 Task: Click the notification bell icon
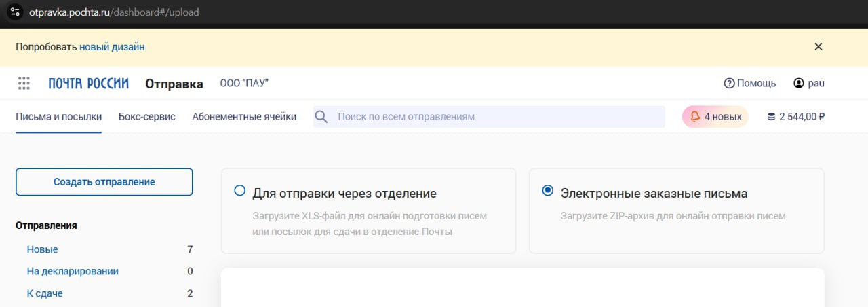695,117
